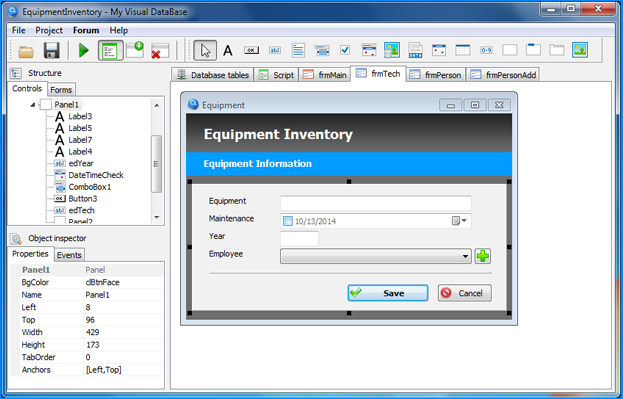Click the add new form icon
Image resolution: width=623 pixels, height=399 pixels.
[x=135, y=50]
